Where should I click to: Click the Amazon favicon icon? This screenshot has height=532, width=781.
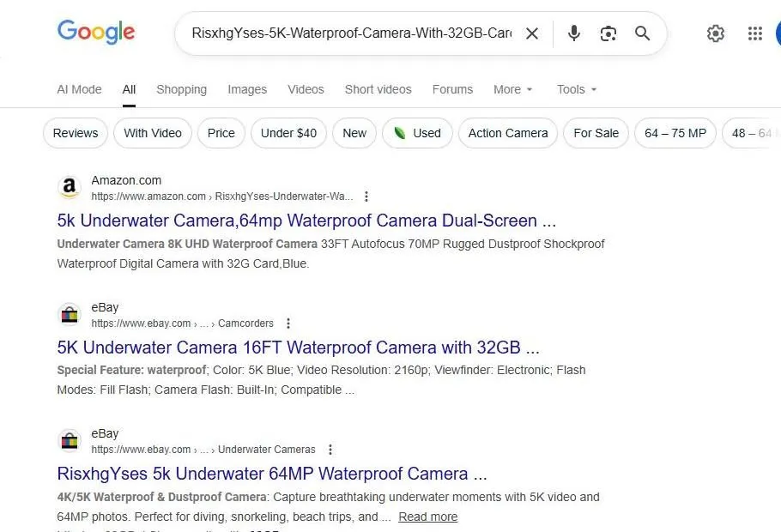pos(70,188)
